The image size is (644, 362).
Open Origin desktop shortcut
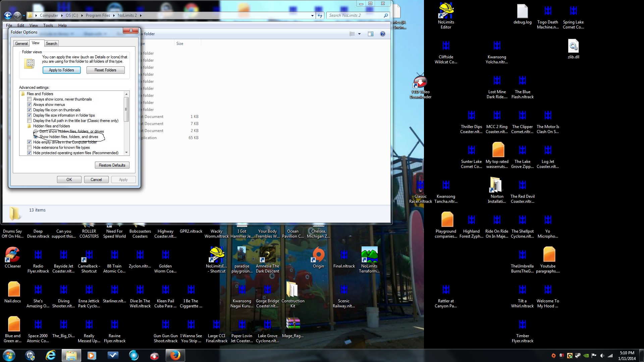pyautogui.click(x=318, y=258)
